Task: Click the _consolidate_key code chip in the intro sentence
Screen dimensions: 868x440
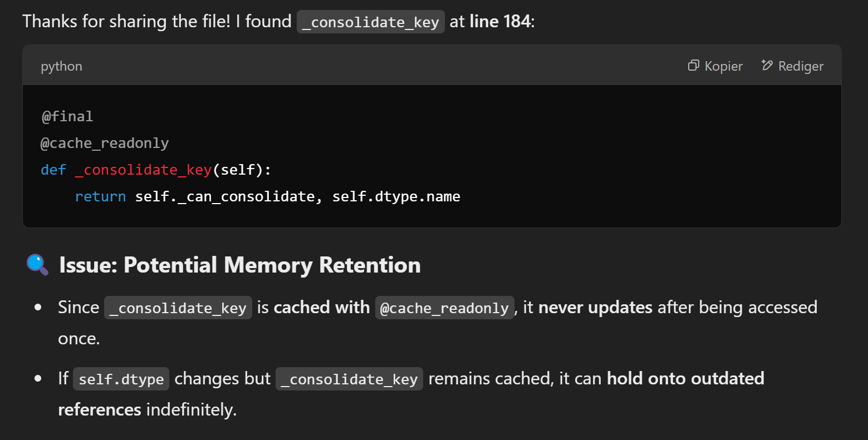Action: (x=371, y=22)
